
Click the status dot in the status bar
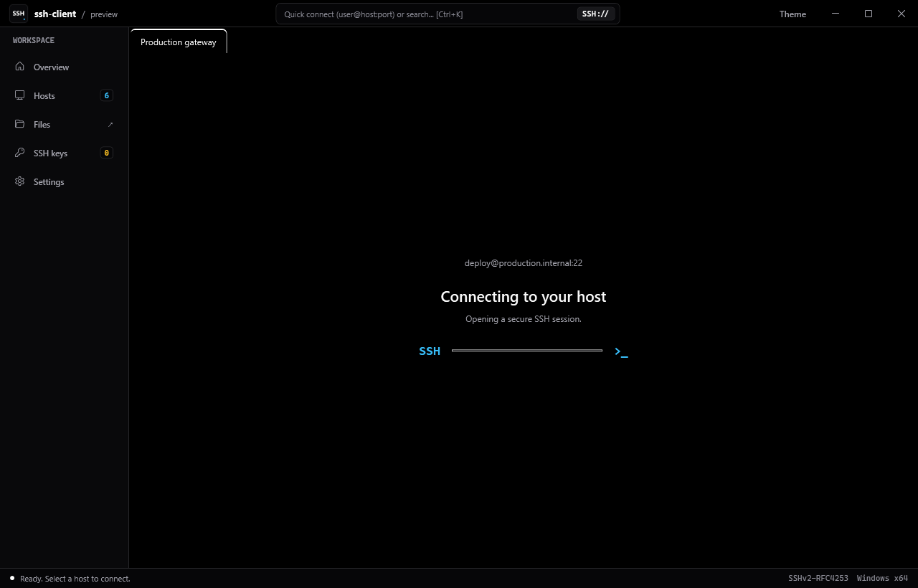coord(12,578)
